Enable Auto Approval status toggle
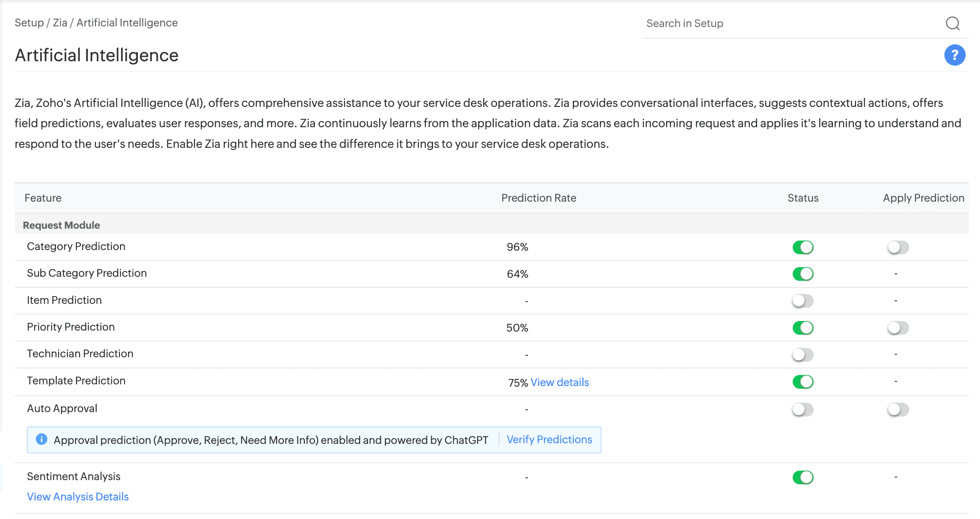This screenshot has width=980, height=519. [x=803, y=410]
